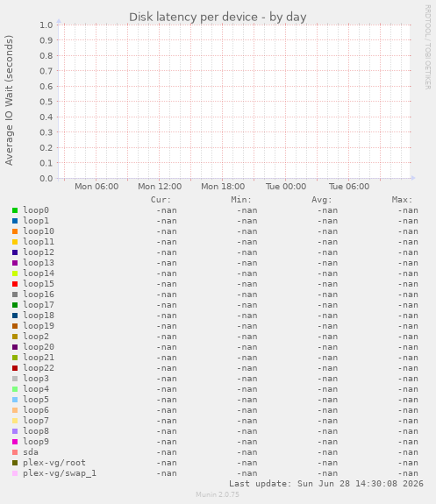Screen dimensions: 436x504
Task: Select the loop10 legend label
Action: coord(39,231)
